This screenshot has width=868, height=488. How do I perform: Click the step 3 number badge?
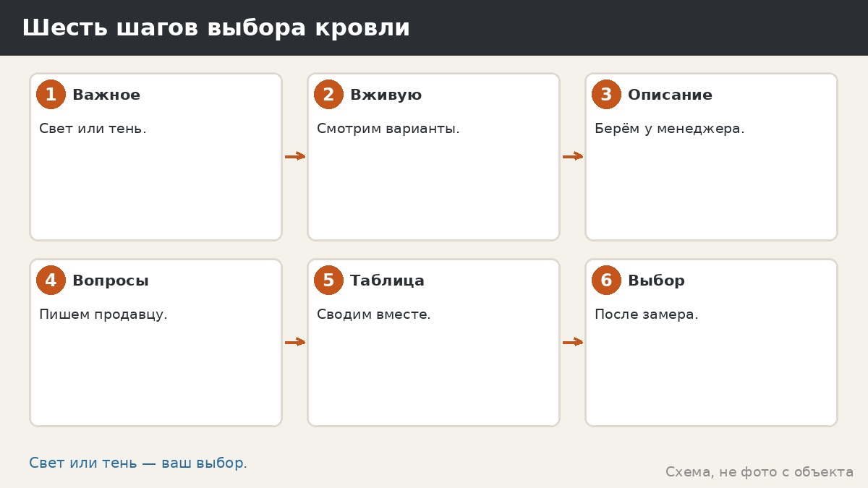pos(606,95)
